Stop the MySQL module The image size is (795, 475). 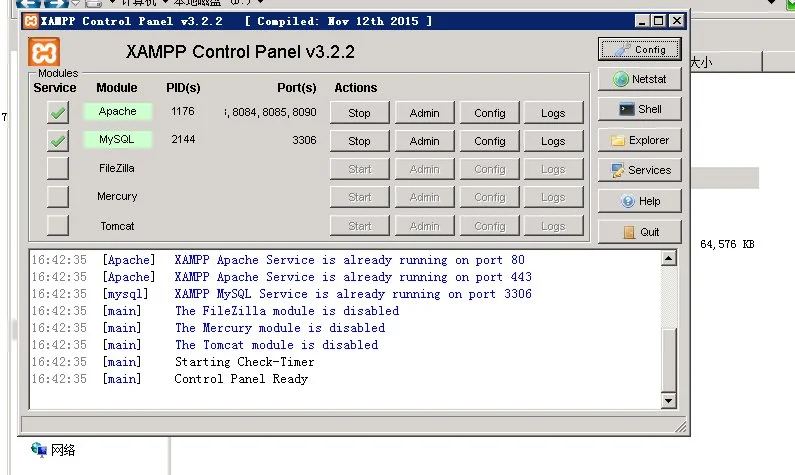point(359,141)
